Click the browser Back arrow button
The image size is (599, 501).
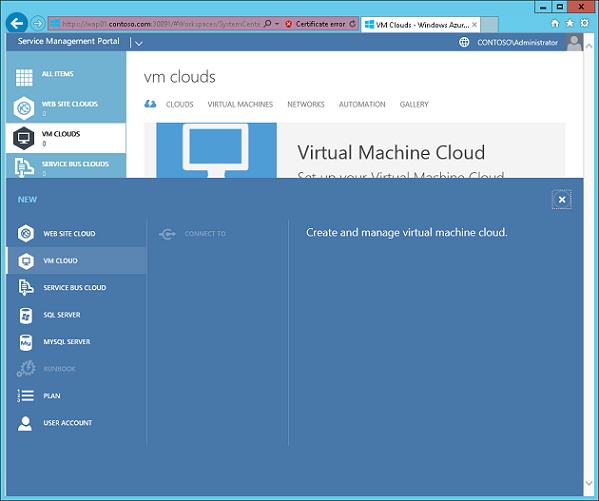pyautogui.click(x=17, y=23)
